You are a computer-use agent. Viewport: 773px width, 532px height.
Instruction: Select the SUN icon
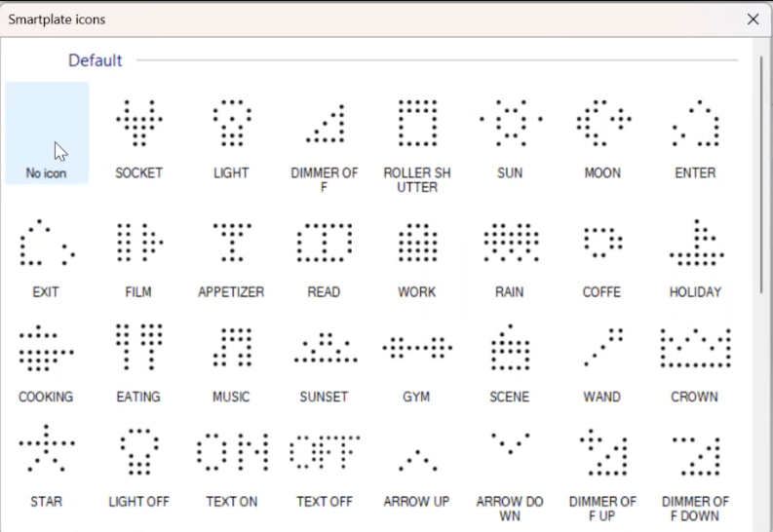point(510,123)
